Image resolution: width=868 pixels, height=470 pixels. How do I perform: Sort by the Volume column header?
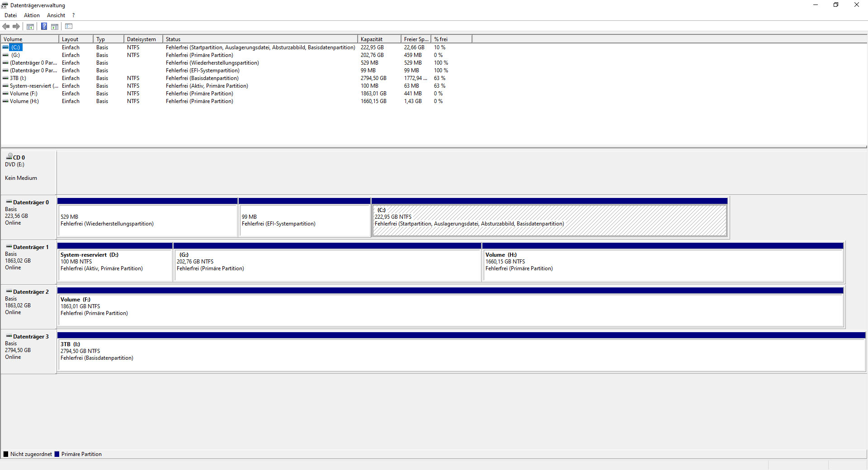(x=30, y=39)
